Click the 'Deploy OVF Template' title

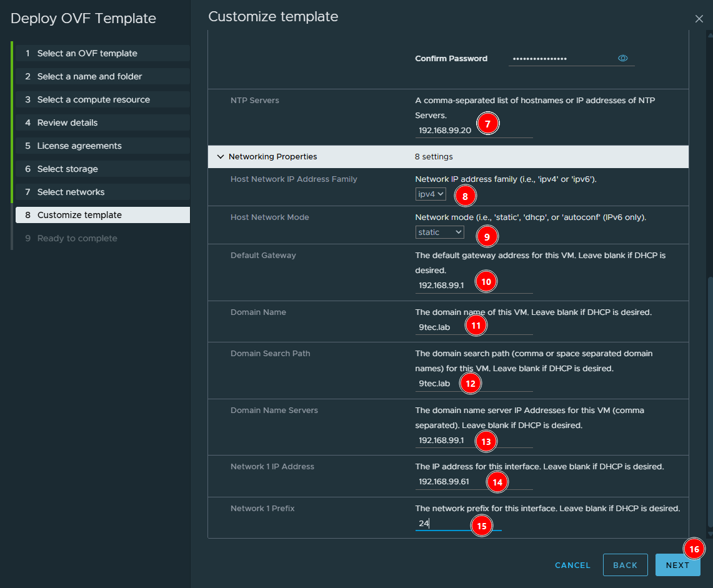[83, 19]
